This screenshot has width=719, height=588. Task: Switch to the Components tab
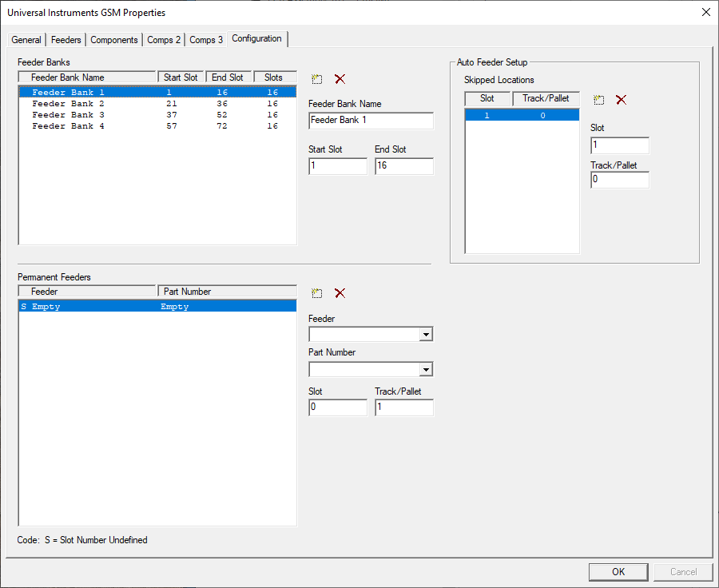point(113,38)
